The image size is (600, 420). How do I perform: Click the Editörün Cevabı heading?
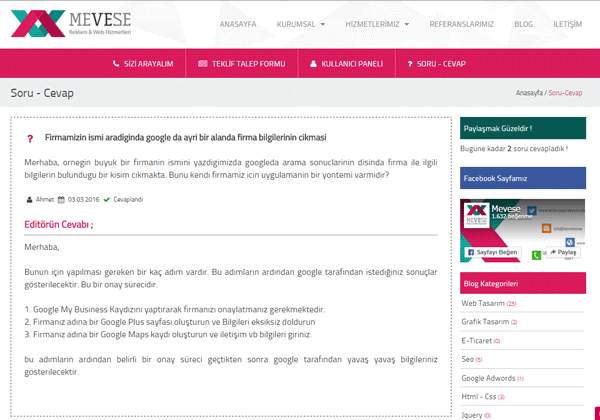[59, 224]
